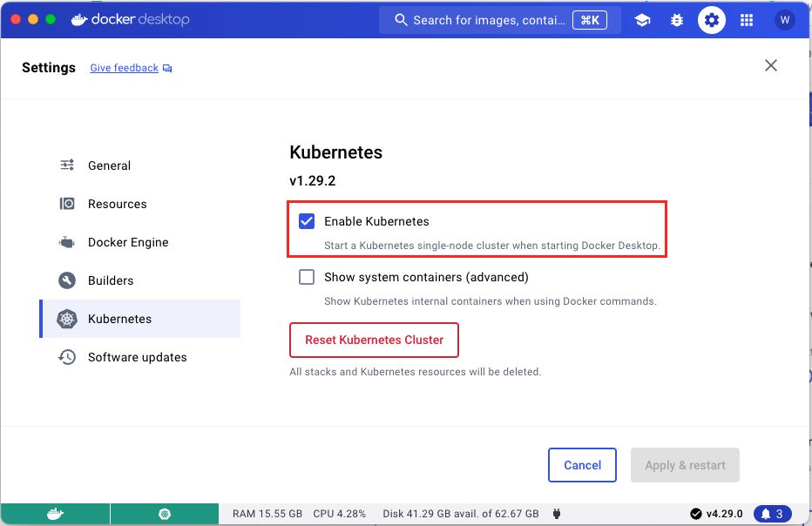Open the General settings section
812x526 pixels.
click(x=141, y=165)
